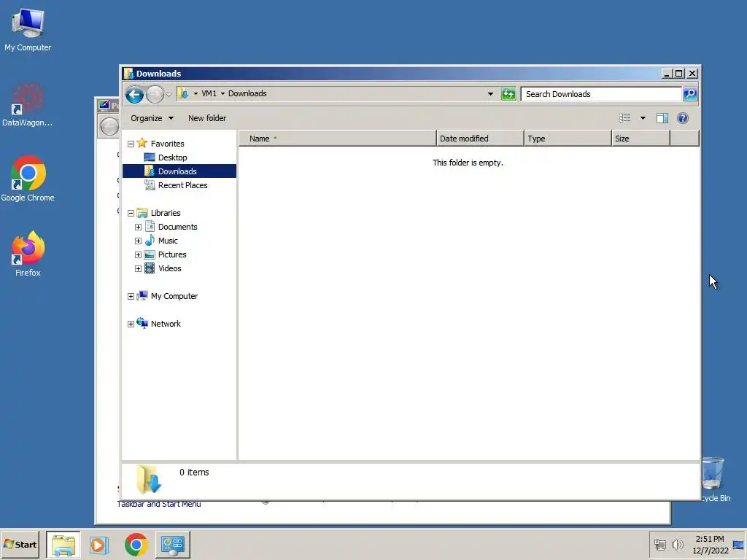Expand the Pictures library
This screenshot has width=747, height=560.
pos(138,254)
